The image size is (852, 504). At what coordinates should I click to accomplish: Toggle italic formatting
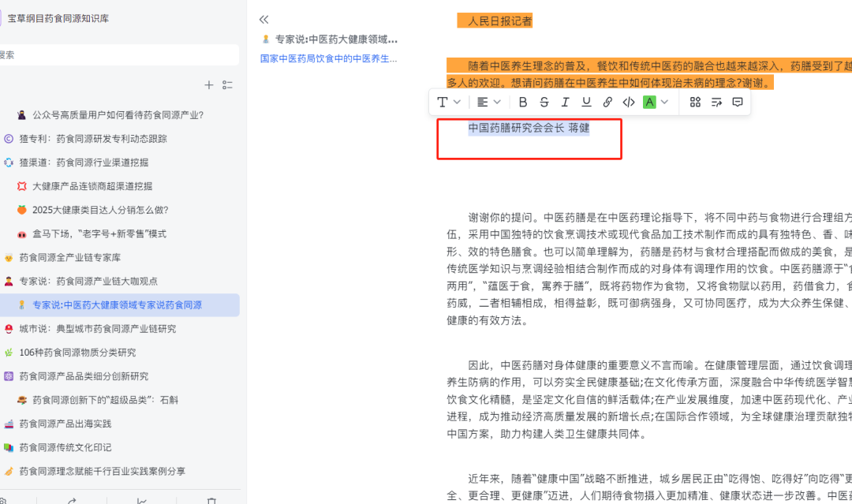565,102
